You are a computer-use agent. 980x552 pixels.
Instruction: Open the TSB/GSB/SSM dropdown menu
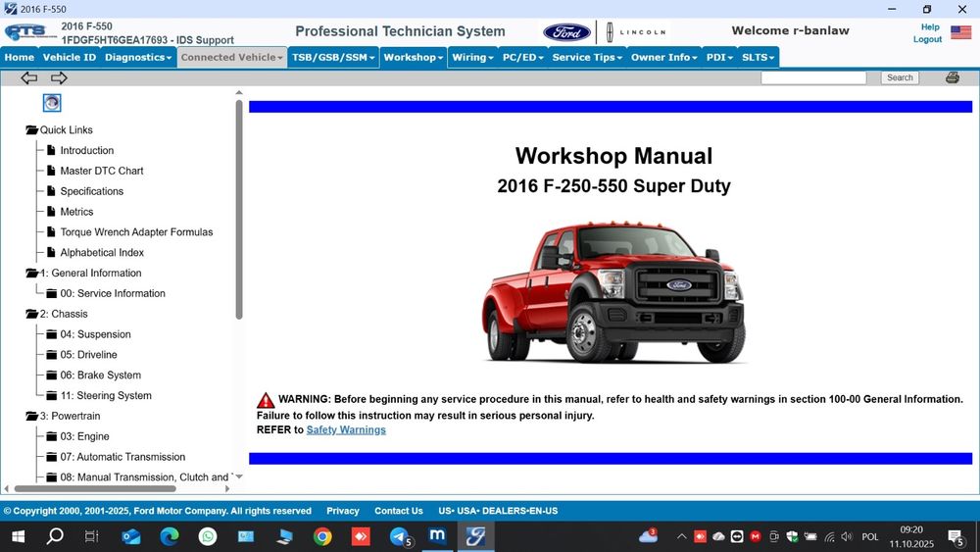[333, 57]
